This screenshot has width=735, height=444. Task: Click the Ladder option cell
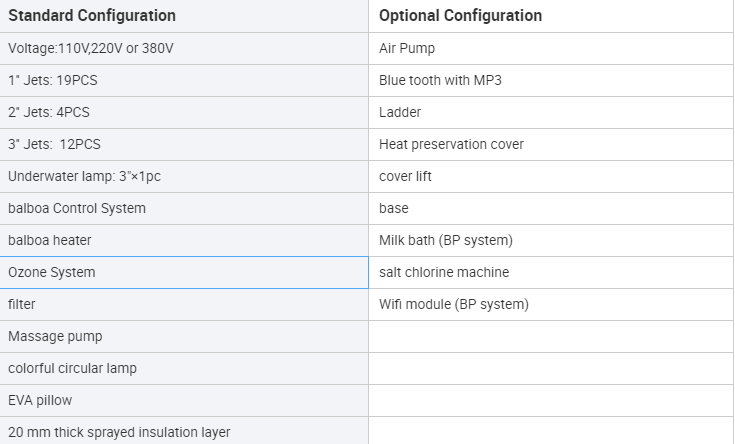point(551,112)
